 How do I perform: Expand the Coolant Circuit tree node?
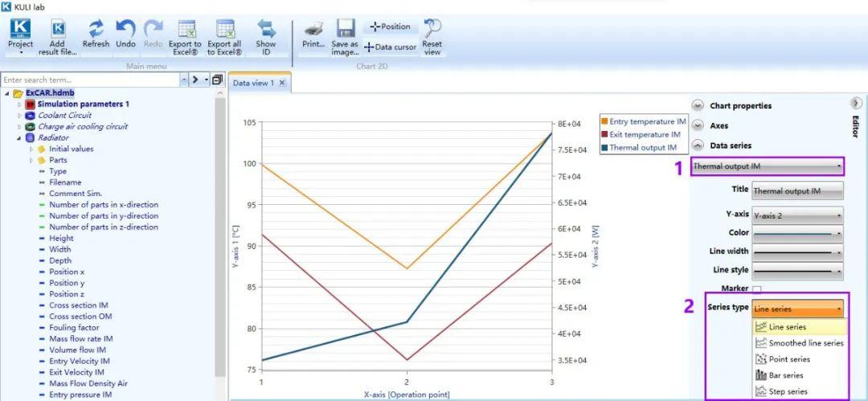click(x=19, y=115)
